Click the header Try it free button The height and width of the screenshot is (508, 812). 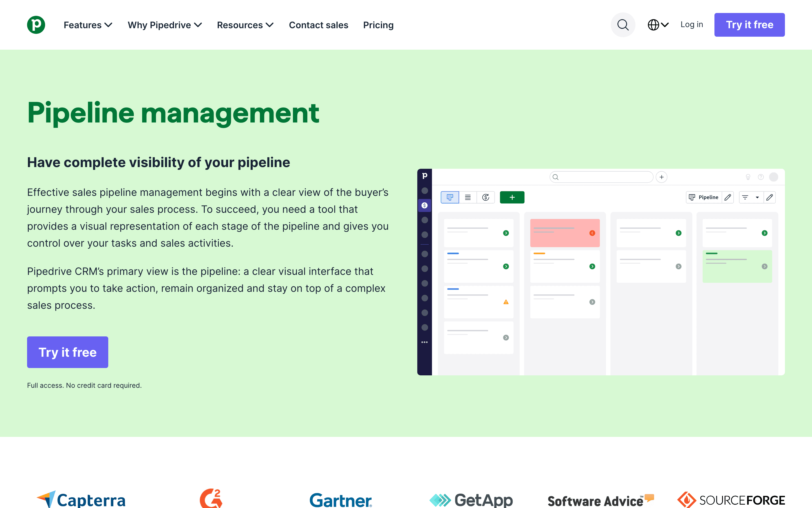coord(749,25)
